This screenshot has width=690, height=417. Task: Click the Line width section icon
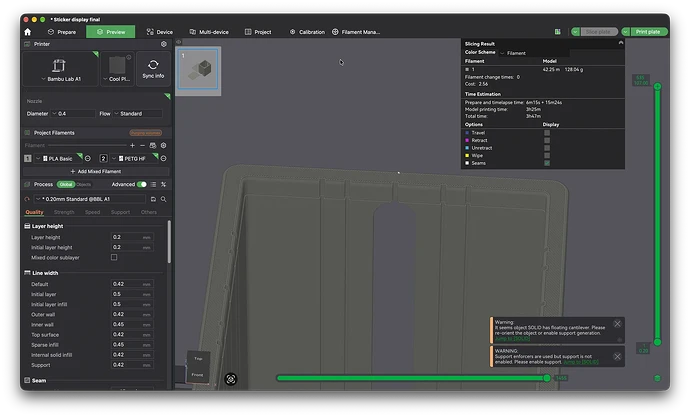(x=27, y=273)
